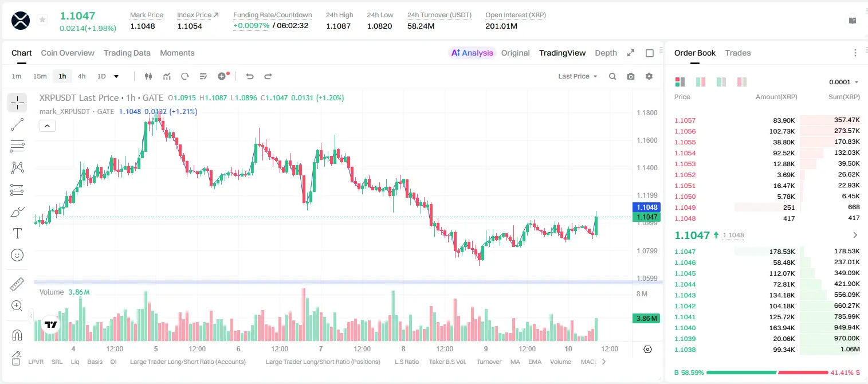This screenshot has width=868, height=384.
Task: Click the buy/sell ratio progress bar
Action: click(x=767, y=373)
